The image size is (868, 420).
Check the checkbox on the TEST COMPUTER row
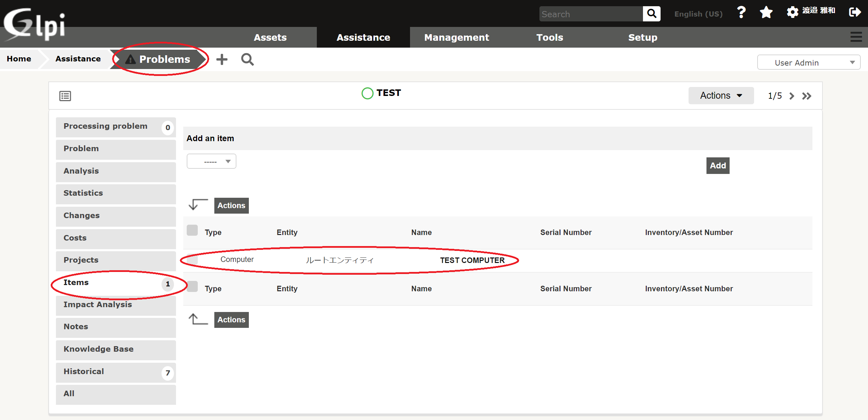tap(192, 260)
